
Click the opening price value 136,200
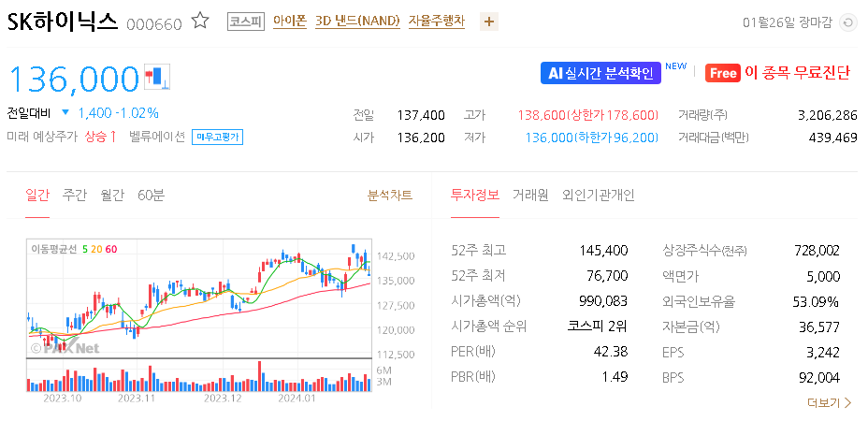click(x=421, y=138)
